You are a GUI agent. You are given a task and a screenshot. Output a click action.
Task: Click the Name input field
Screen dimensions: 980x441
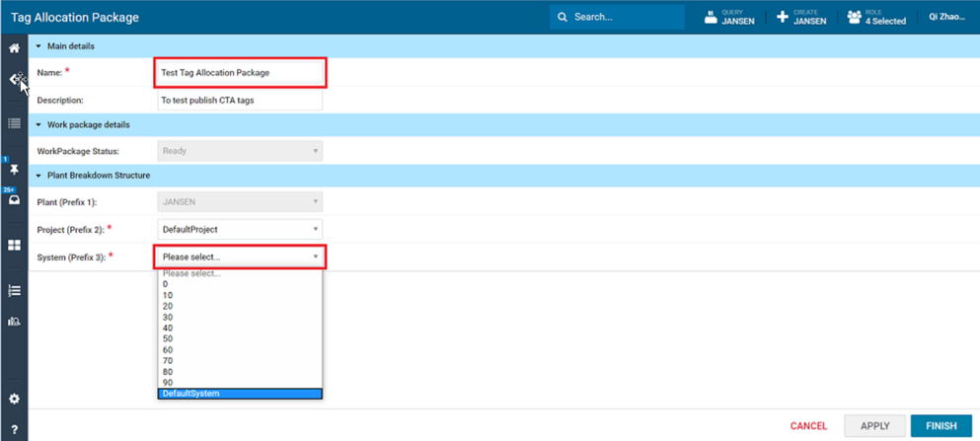240,72
